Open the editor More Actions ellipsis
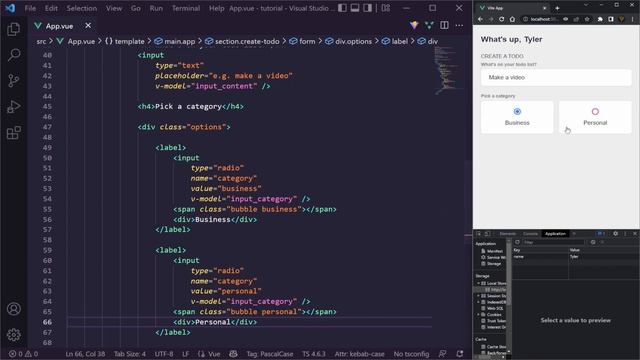640x360 pixels. tap(459, 25)
